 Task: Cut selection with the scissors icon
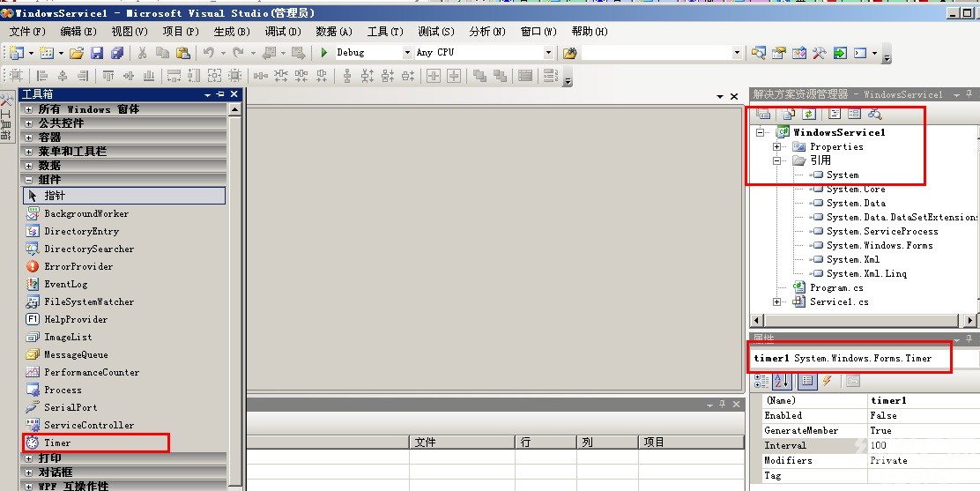coord(143,53)
